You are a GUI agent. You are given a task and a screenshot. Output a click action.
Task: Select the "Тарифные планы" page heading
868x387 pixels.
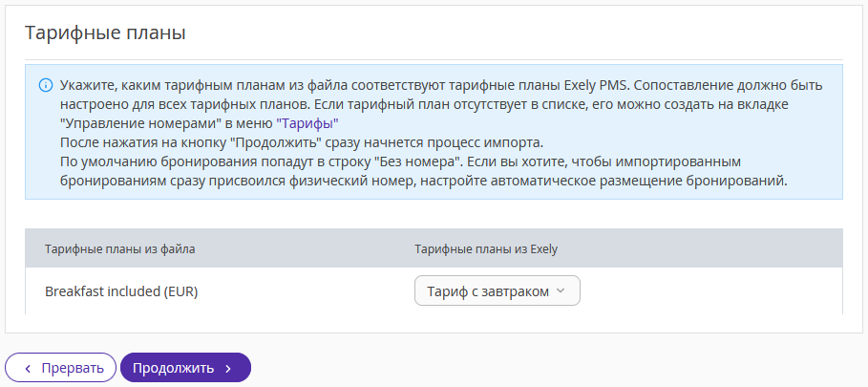pyautogui.click(x=105, y=32)
